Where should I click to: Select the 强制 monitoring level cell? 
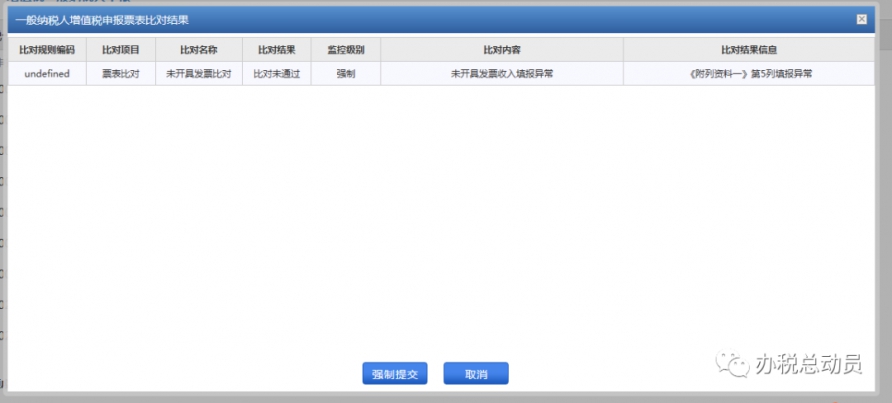click(x=346, y=74)
